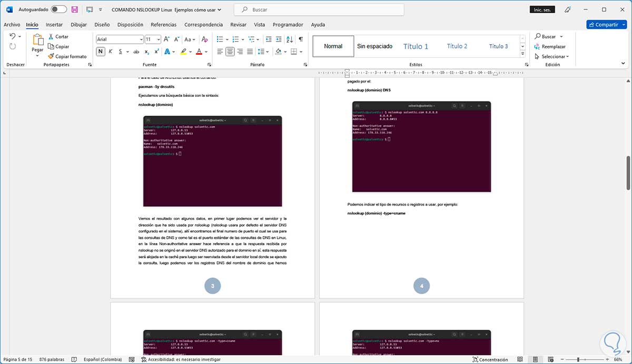Open the Aa change case dropdown
Screen dimensions: 632x364
coord(190,39)
